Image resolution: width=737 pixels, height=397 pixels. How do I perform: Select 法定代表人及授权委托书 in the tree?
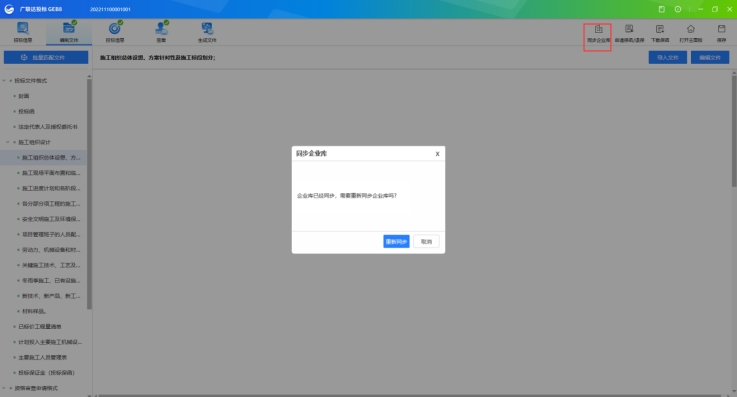pos(48,127)
